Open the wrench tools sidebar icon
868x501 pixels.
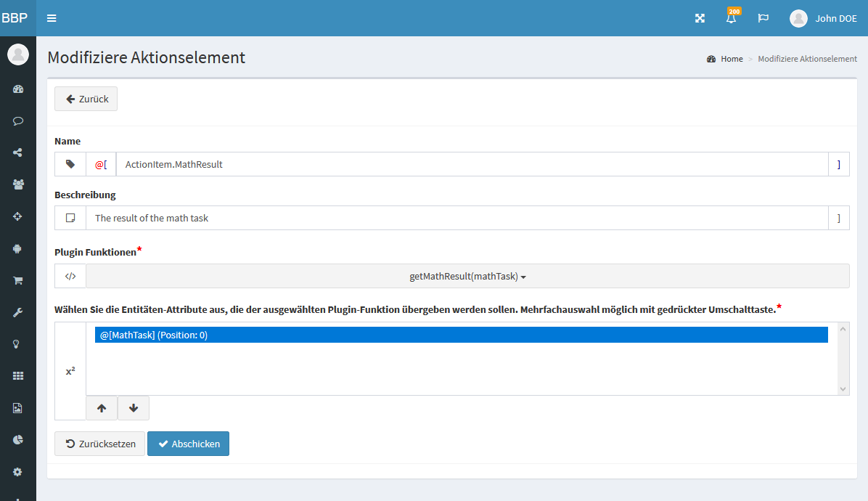[x=18, y=312]
